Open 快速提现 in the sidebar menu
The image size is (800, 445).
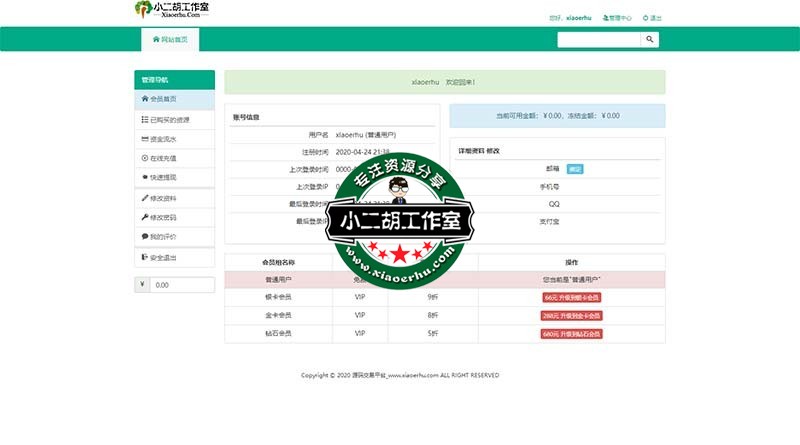click(x=163, y=177)
